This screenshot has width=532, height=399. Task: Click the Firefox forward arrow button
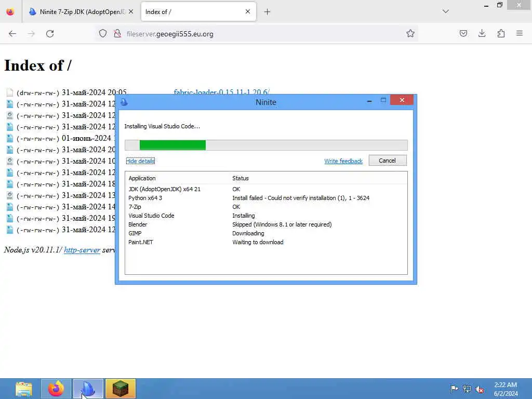[x=31, y=34]
